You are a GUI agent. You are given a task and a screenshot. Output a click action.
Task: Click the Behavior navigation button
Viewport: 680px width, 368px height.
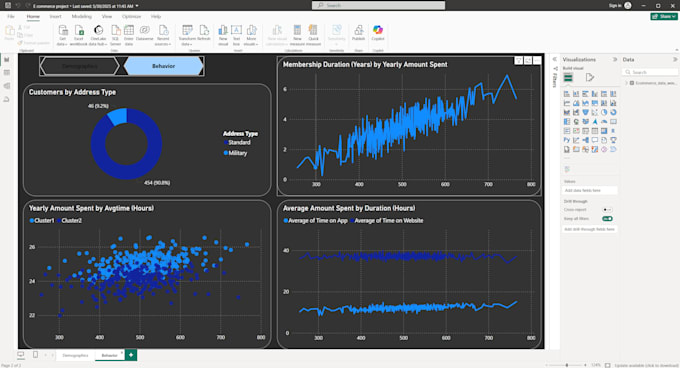[163, 66]
